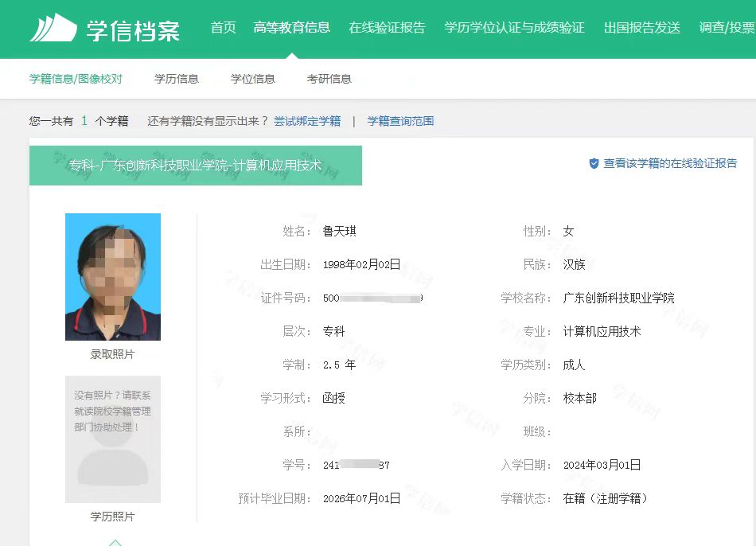
Task: Select the 考研信息 tab
Action: [x=329, y=79]
